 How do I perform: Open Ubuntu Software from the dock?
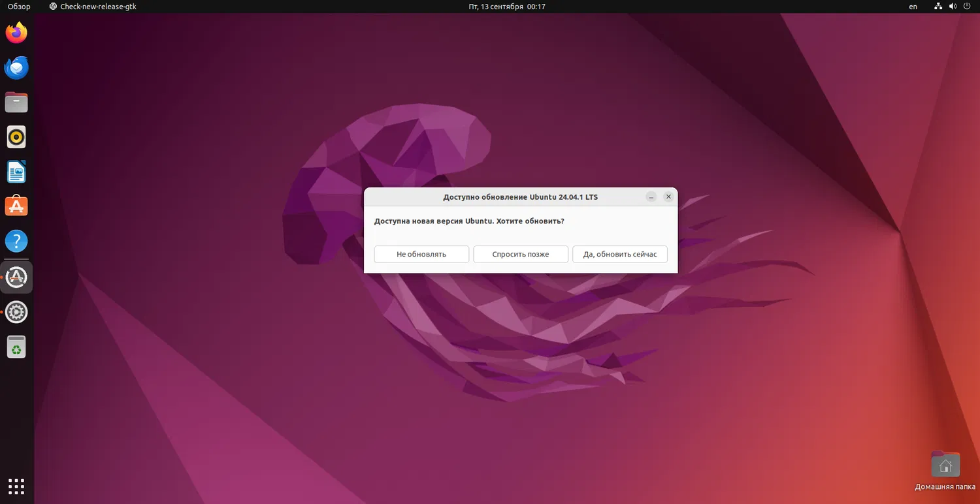(x=16, y=207)
